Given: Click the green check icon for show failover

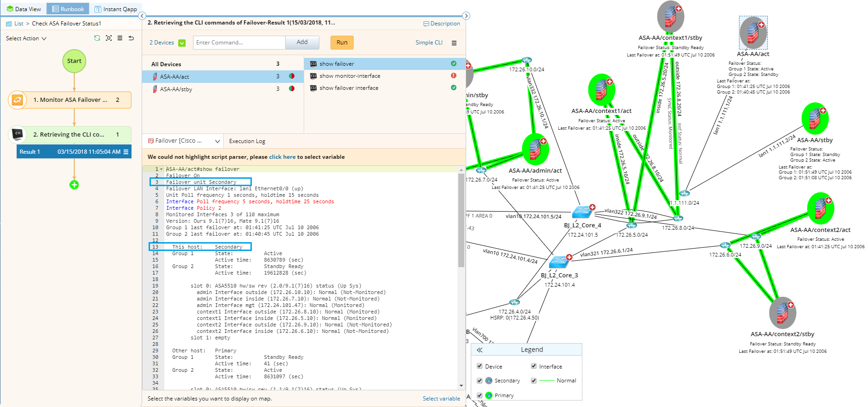Looking at the screenshot, I should (454, 63).
